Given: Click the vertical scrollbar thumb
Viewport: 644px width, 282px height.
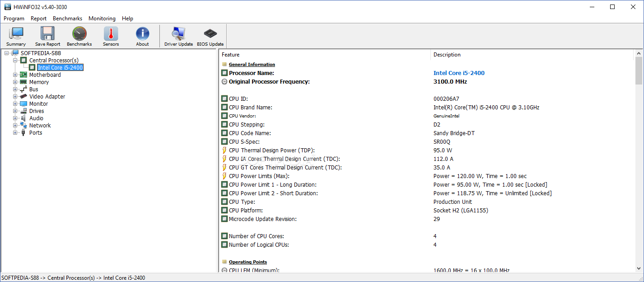Looking at the screenshot, I should [639, 71].
